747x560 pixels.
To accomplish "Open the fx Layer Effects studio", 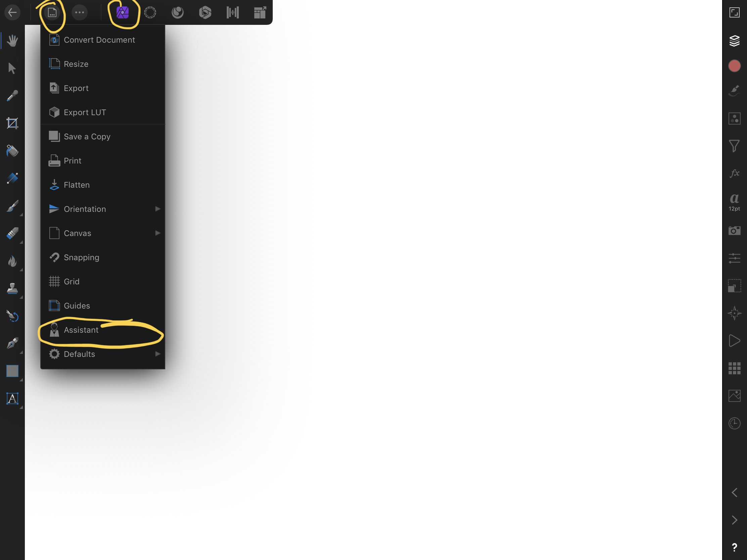I will coord(734,173).
